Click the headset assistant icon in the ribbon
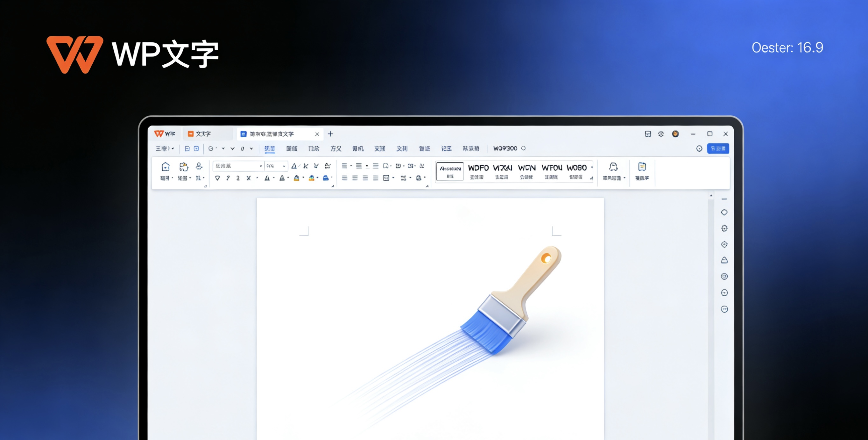The width and height of the screenshot is (868, 440). [x=613, y=167]
